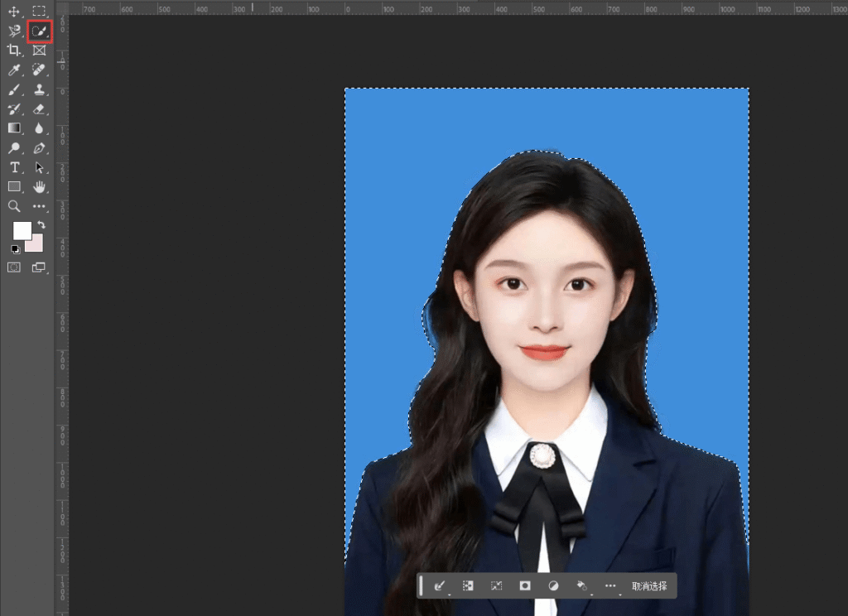
Task: Toggle the screen mode display
Action: click(x=39, y=267)
